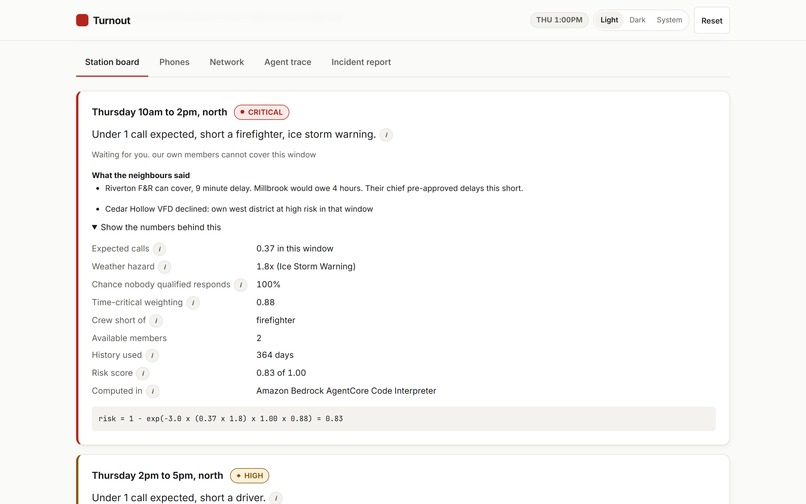
Task: Open info for Chance nobody qualified responds
Action: (x=241, y=285)
